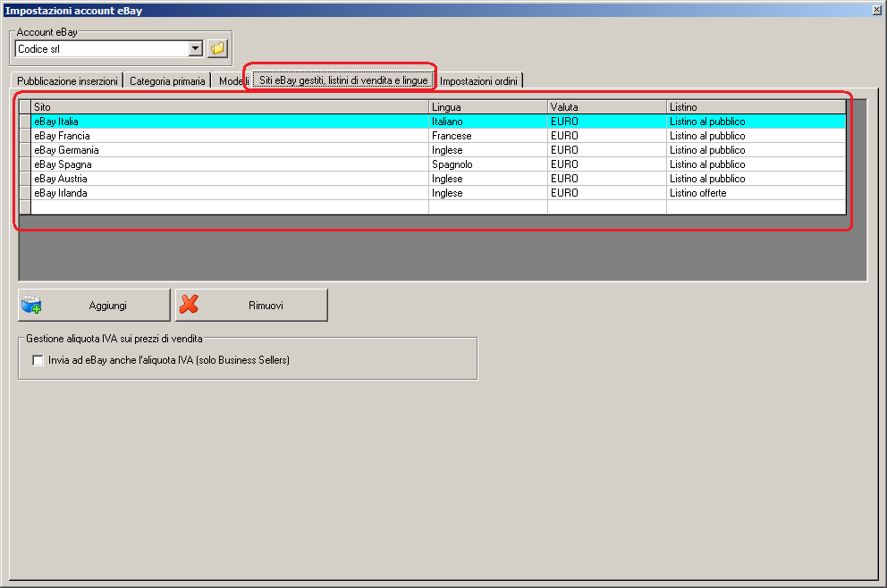Click the Spagnolo language cell

pyautogui.click(x=488, y=164)
